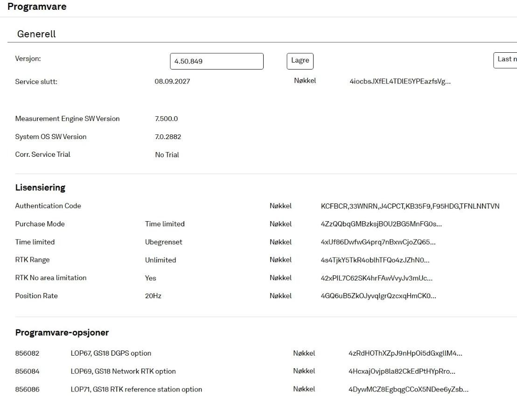517x420 pixels.
Task: Click the Network RTK key 4HcxajOvjp8la82CkEdPtHYpRro...
Action: click(x=402, y=371)
